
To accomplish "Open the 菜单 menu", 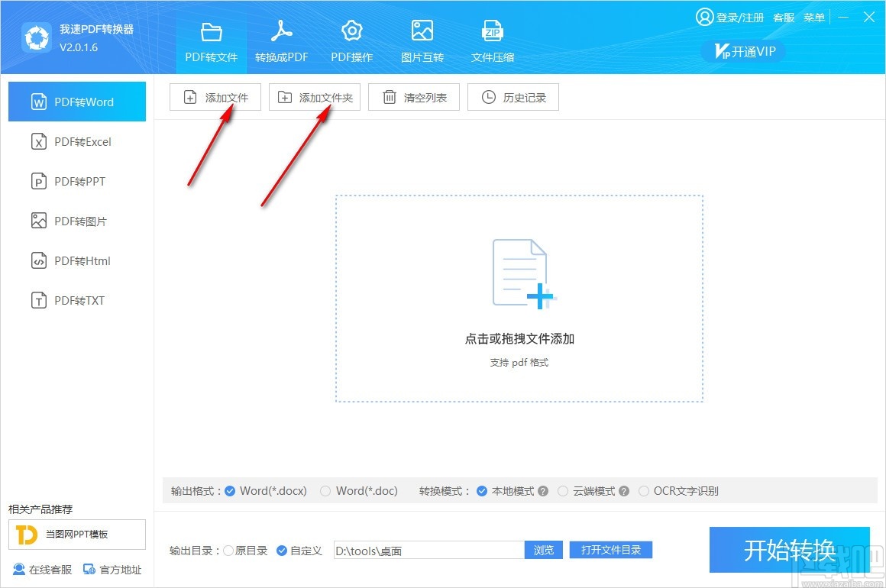I will (814, 17).
